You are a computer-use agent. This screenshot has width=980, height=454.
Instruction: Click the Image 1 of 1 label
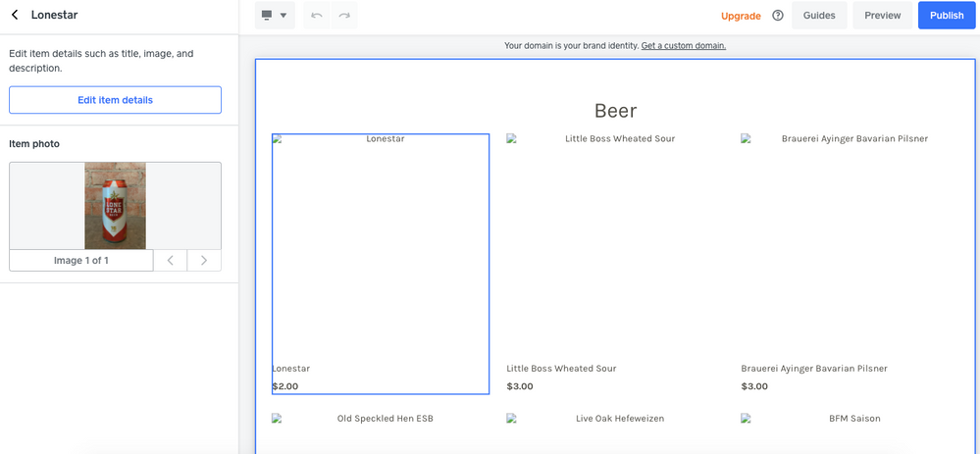[x=81, y=261]
